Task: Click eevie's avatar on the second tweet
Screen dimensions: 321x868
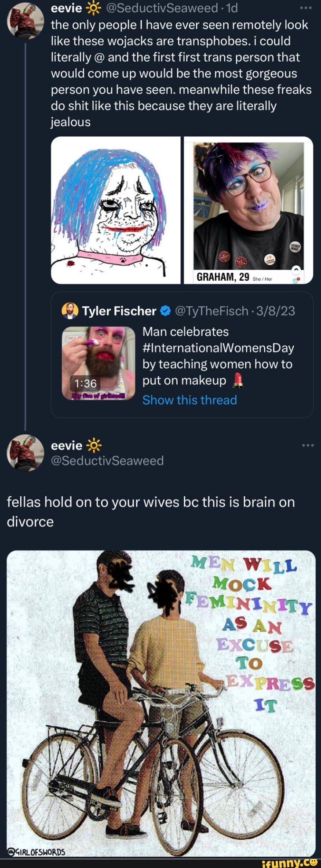Action: click(x=26, y=453)
